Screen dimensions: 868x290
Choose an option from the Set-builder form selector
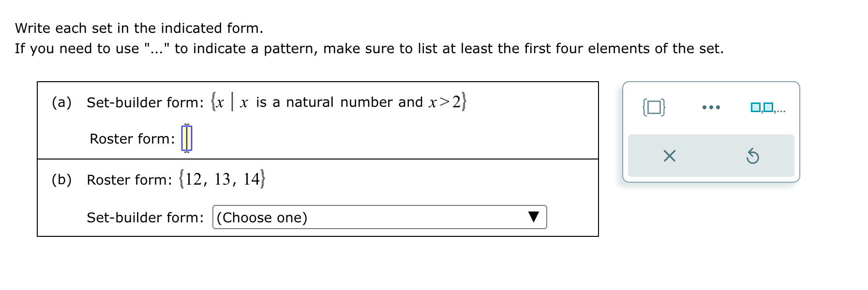[x=380, y=217]
